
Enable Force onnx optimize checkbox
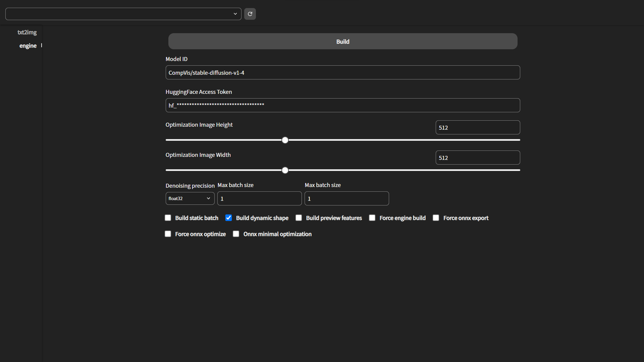pyautogui.click(x=168, y=234)
